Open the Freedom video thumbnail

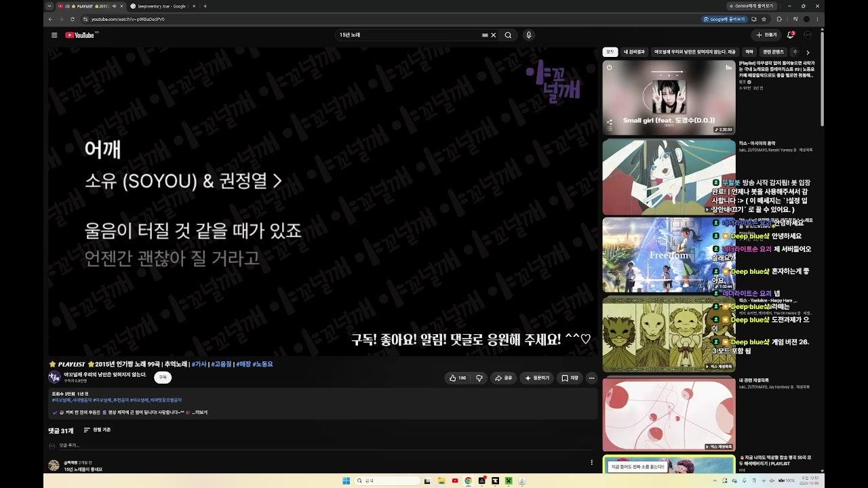click(669, 255)
